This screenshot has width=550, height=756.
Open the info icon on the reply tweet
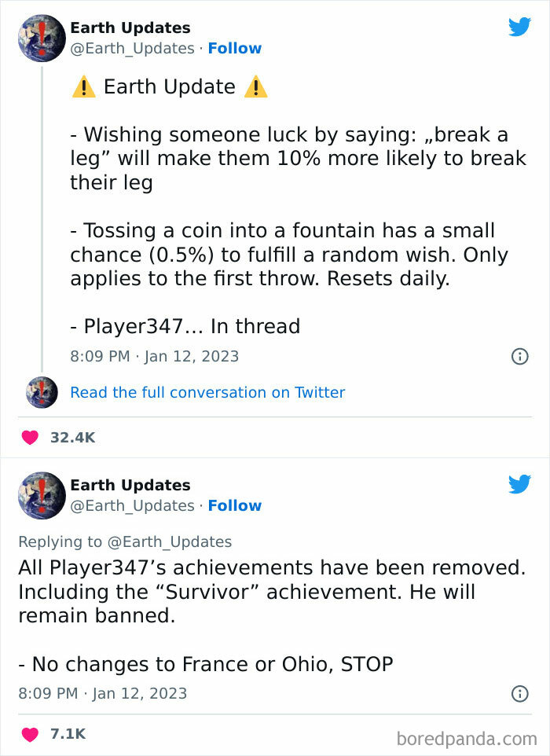click(x=519, y=693)
